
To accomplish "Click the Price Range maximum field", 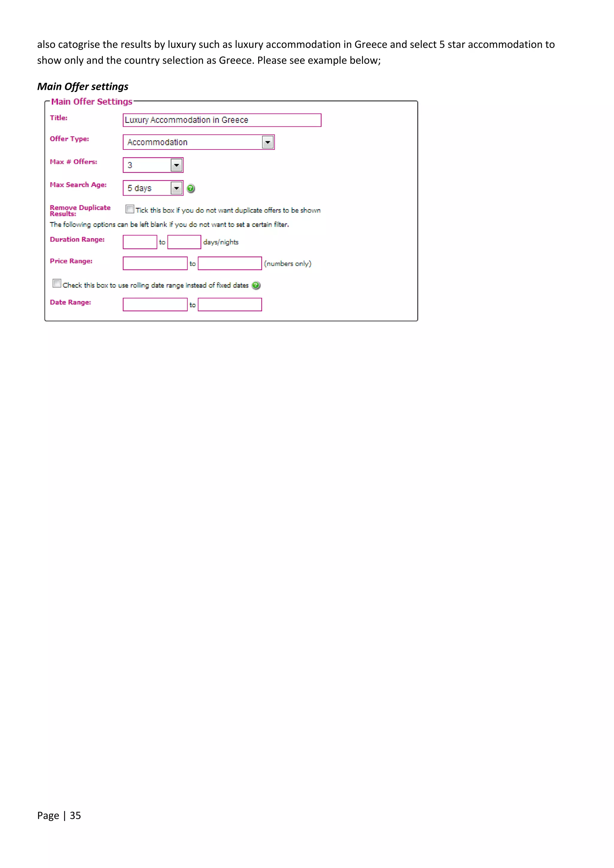I will pyautogui.click(x=230, y=263).
